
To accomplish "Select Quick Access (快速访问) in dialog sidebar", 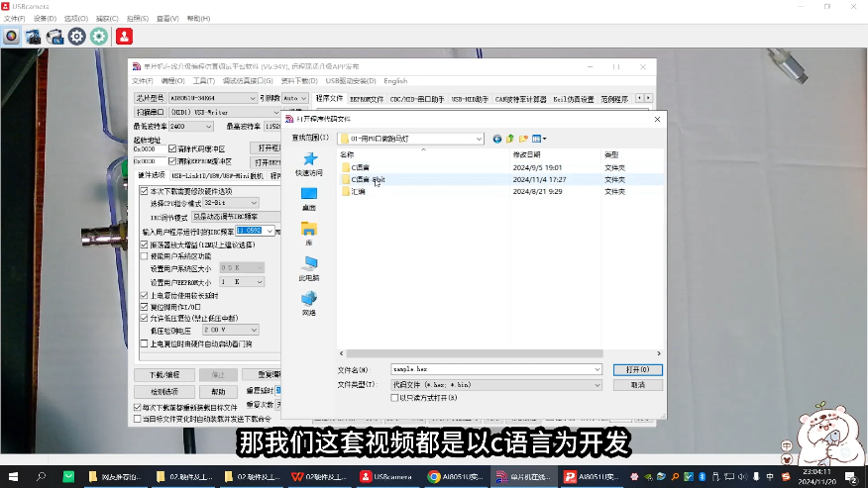I will click(x=309, y=163).
